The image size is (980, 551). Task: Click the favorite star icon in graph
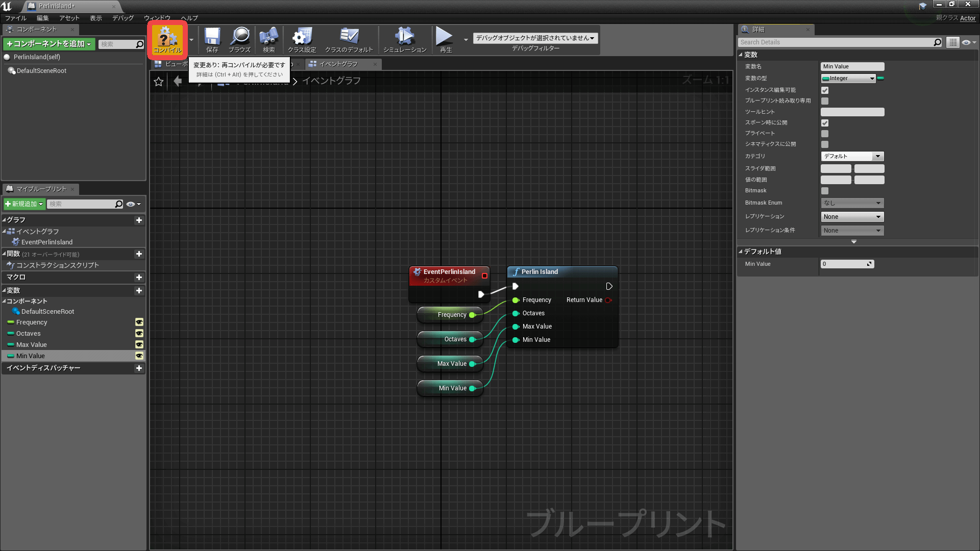[x=159, y=82]
